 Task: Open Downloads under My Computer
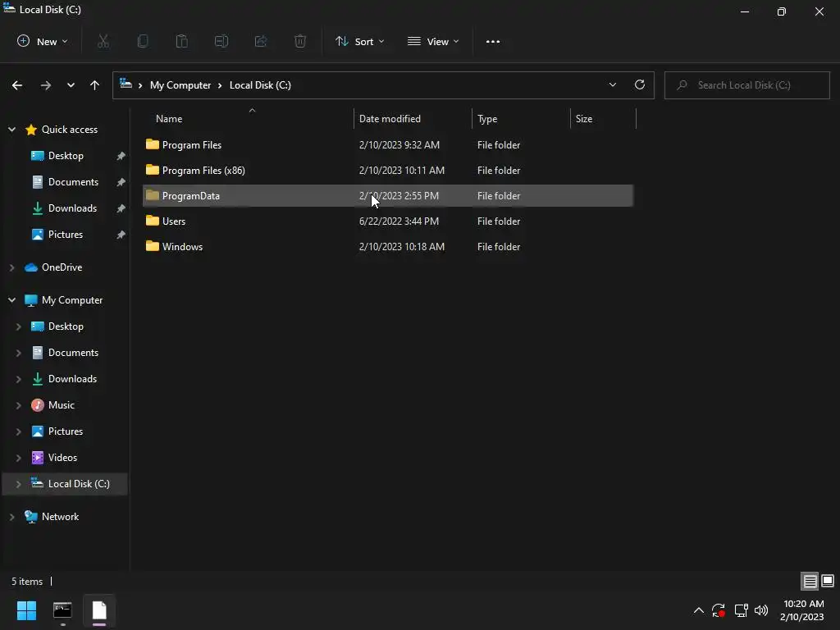[72, 379]
